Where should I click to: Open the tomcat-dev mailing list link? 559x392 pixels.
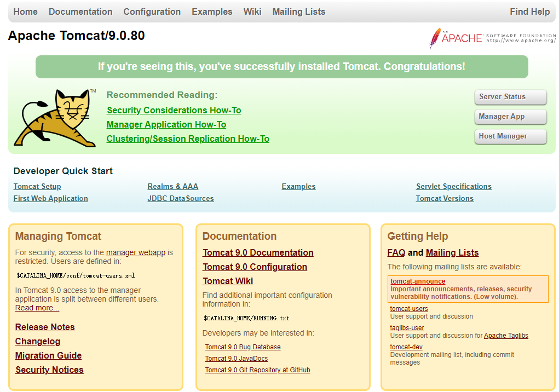[x=406, y=347]
